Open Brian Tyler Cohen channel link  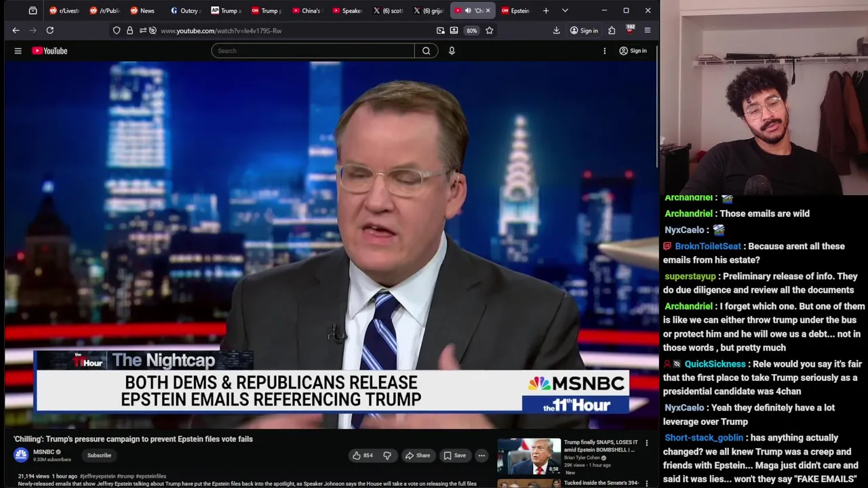(582, 457)
